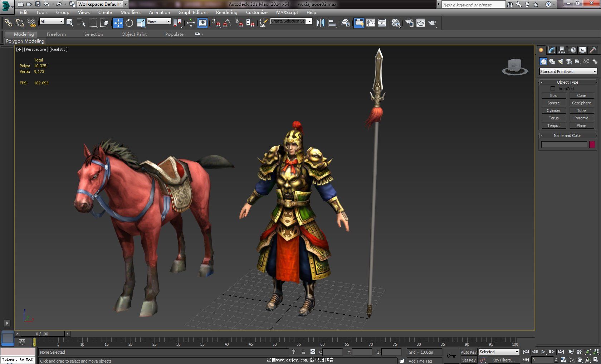Open the Modifiers menu
The height and width of the screenshot is (364, 601).
click(x=131, y=12)
